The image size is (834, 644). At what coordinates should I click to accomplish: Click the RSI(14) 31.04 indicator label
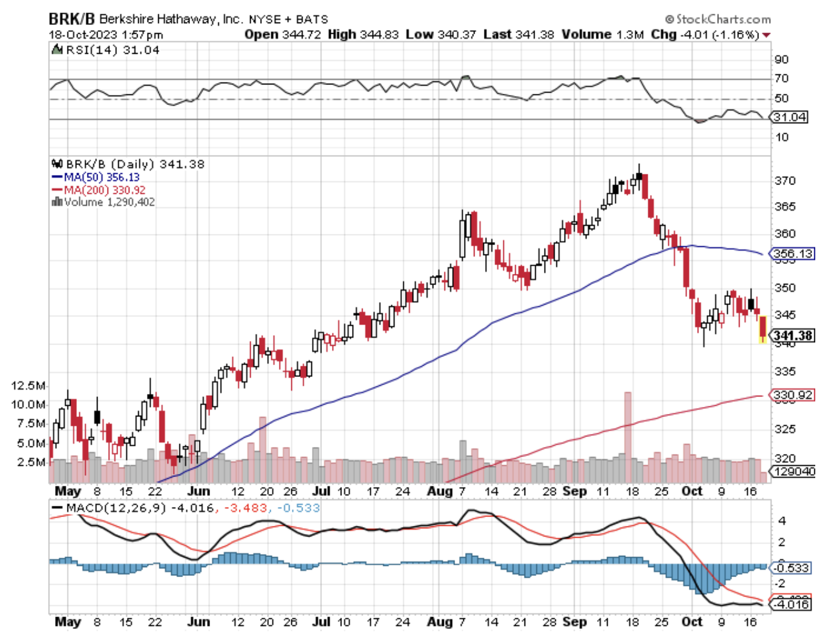click(113, 50)
